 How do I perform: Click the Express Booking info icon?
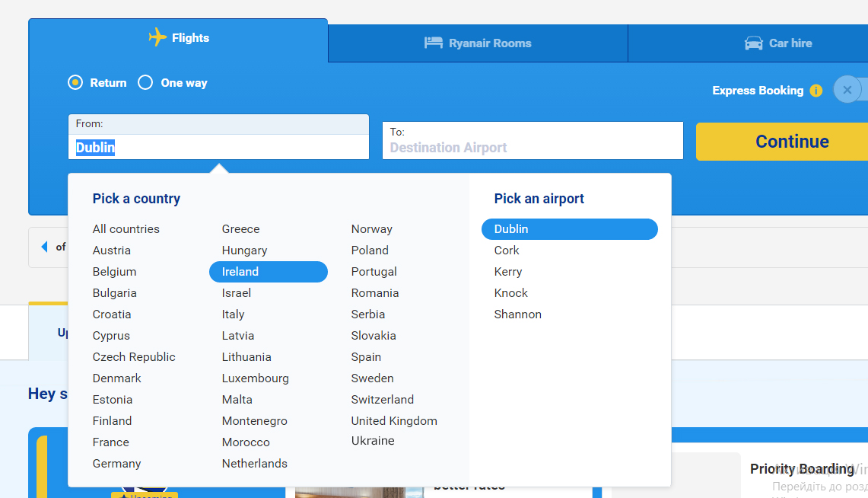816,91
